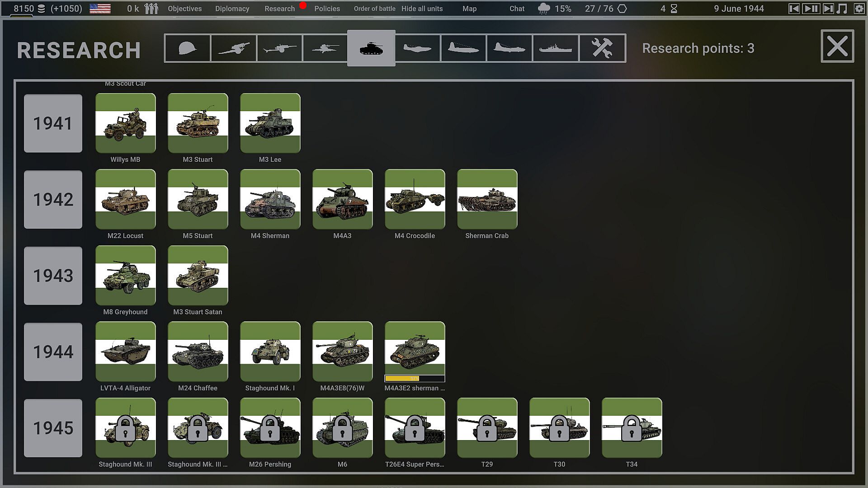Viewport: 868px width, 488px height.
Task: Select the artillery cannon research category
Action: tap(234, 48)
